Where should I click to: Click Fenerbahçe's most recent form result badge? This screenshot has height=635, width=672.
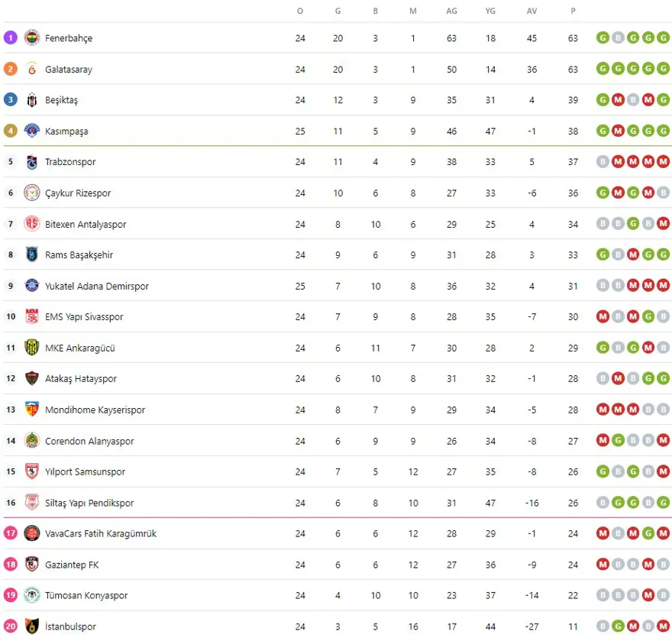coord(663,37)
